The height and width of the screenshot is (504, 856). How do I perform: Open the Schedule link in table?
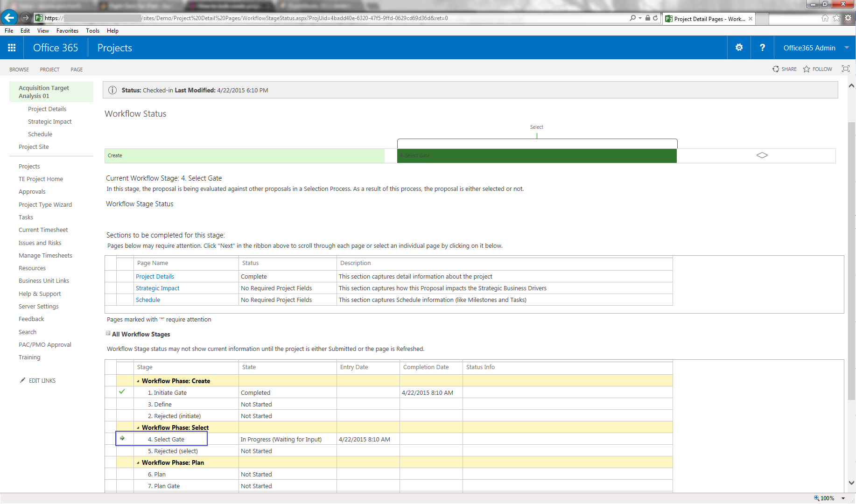pyautogui.click(x=148, y=300)
